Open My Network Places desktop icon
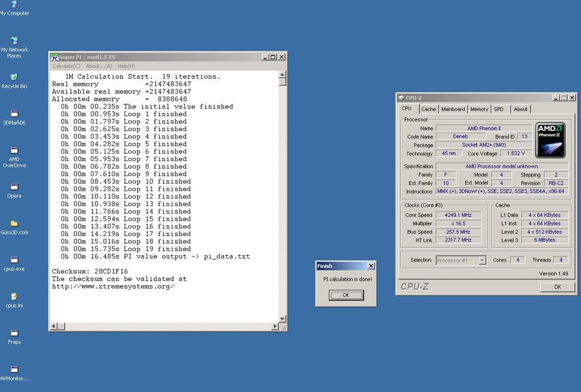This screenshot has width=581, height=392. point(14,48)
